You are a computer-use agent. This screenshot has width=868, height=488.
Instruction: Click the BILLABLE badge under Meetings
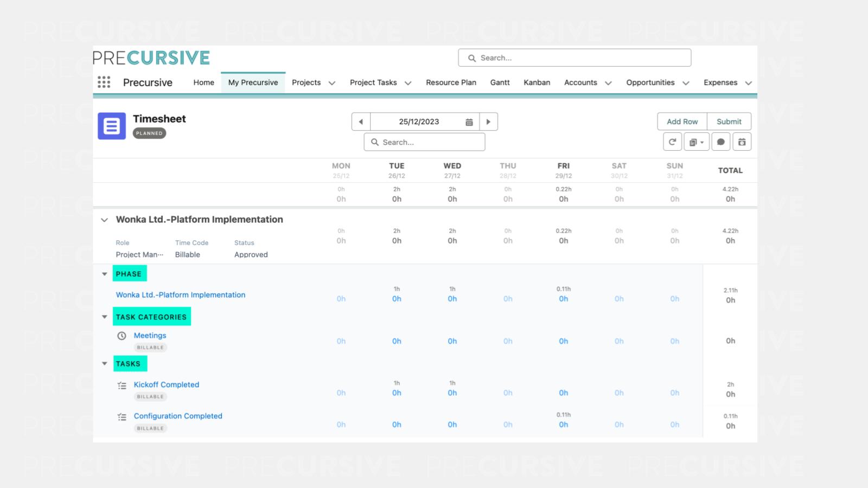[x=150, y=348]
